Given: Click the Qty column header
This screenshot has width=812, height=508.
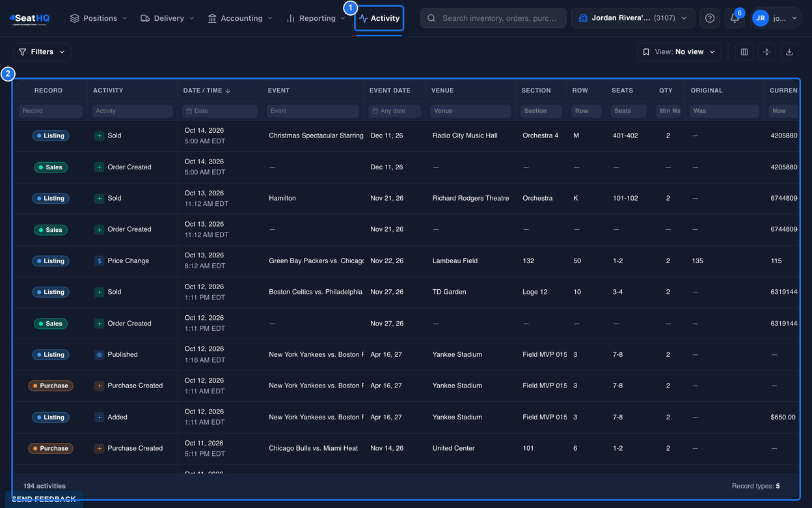Looking at the screenshot, I should 666,91.
